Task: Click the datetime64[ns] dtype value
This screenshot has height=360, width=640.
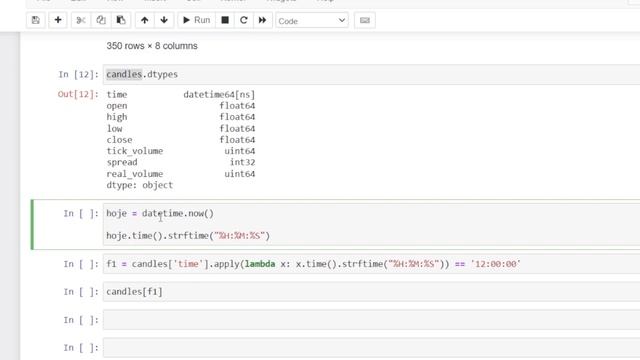Action: [x=219, y=94]
